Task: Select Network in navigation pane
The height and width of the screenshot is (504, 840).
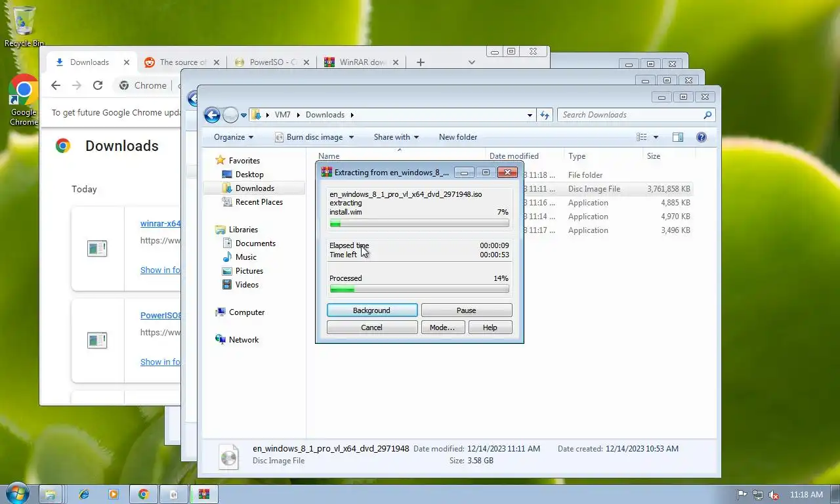Action: click(x=243, y=340)
